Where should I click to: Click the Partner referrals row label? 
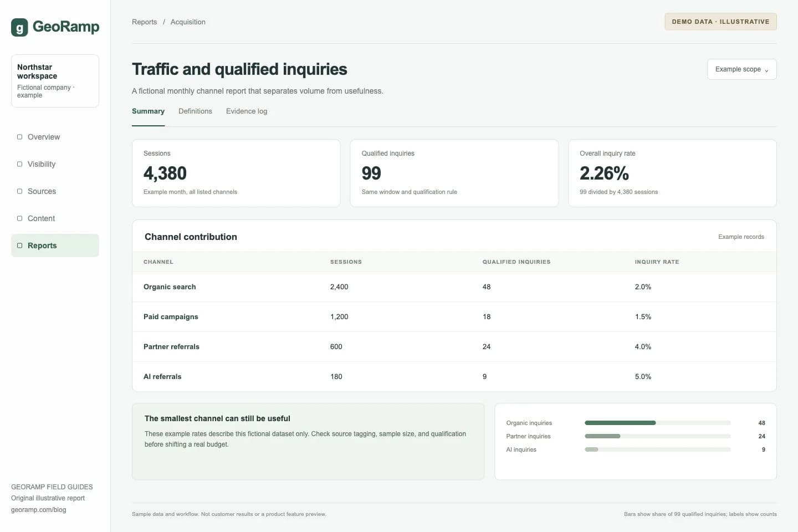171,347
